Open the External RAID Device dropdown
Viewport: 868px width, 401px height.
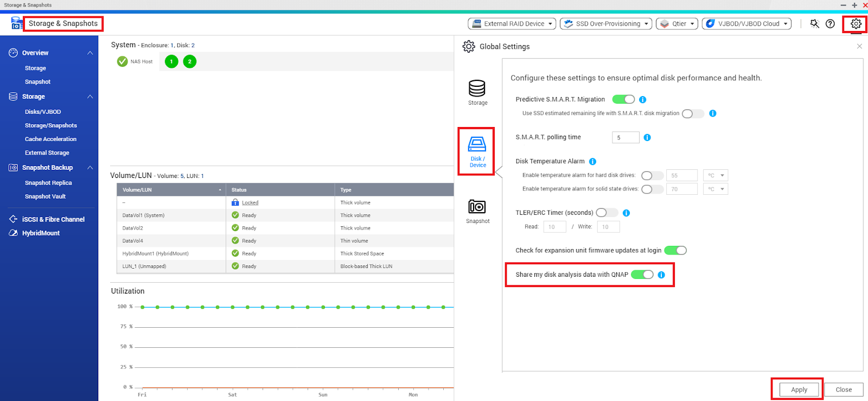pos(512,24)
